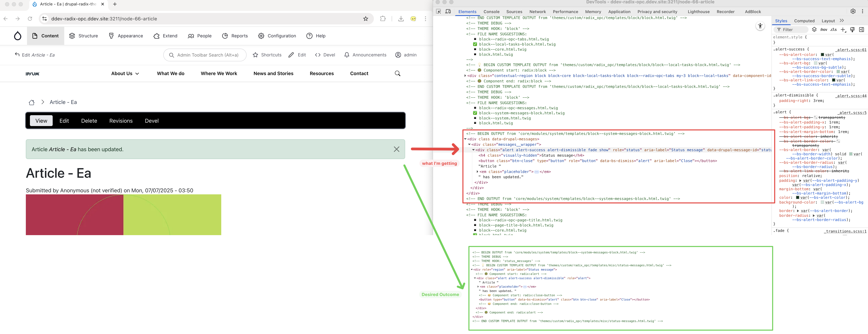Screen dimensions: 868x334
Task: Click the DevTools inspect element picker icon
Action: (x=438, y=11)
